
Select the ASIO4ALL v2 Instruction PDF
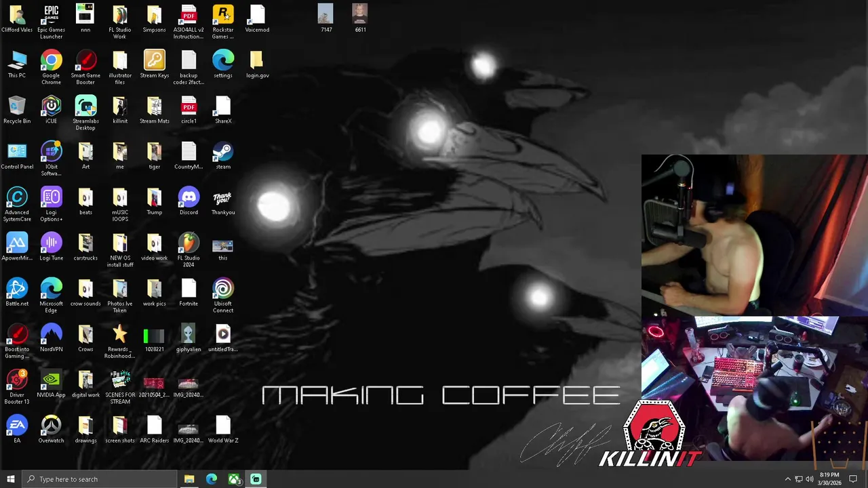click(x=189, y=15)
